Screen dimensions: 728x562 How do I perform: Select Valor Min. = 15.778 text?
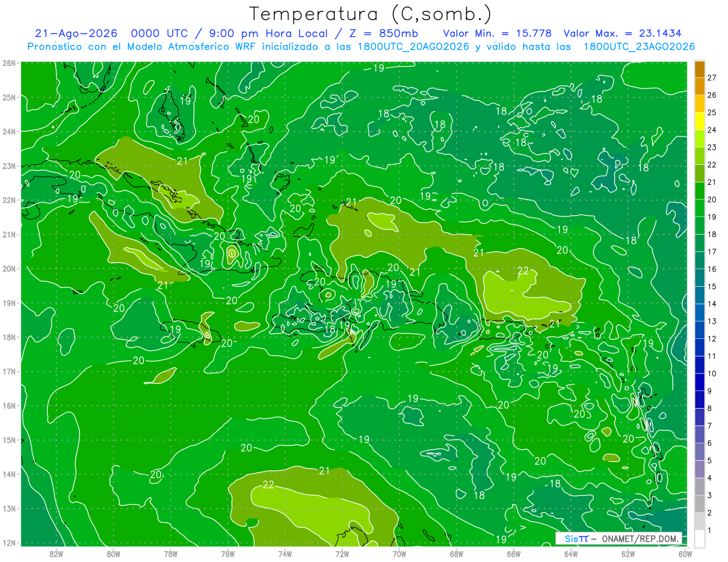[497, 33]
